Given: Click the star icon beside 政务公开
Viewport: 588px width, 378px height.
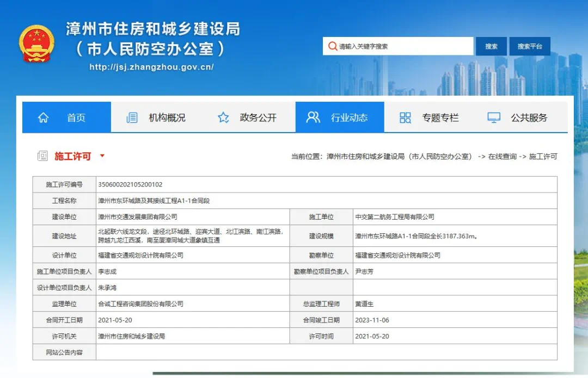Looking at the screenshot, I should point(223,117).
